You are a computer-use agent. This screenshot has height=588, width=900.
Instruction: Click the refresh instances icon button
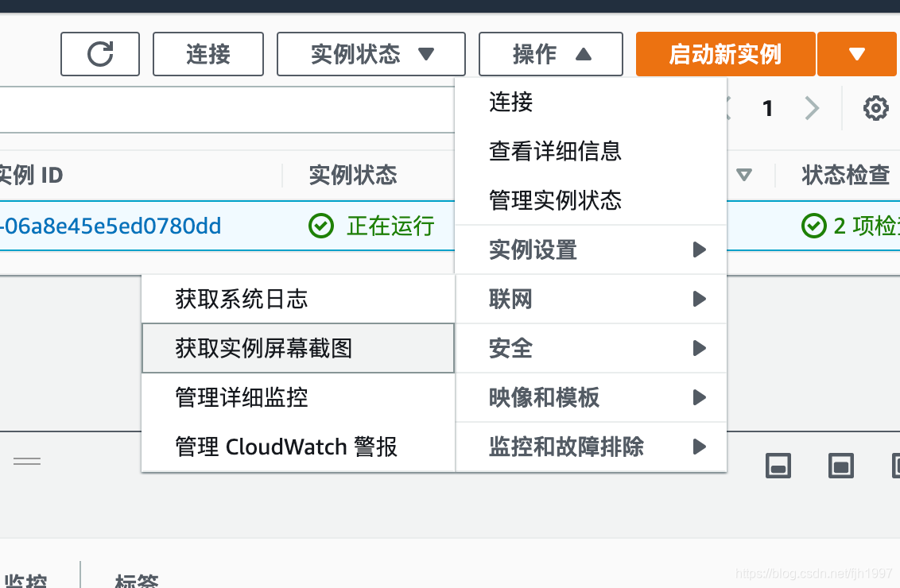pyautogui.click(x=100, y=54)
